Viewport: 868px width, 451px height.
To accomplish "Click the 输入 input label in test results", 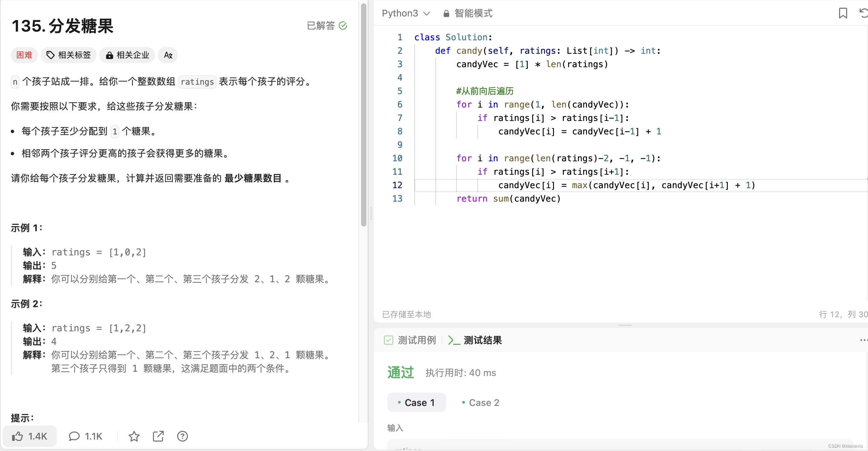I will tap(395, 427).
